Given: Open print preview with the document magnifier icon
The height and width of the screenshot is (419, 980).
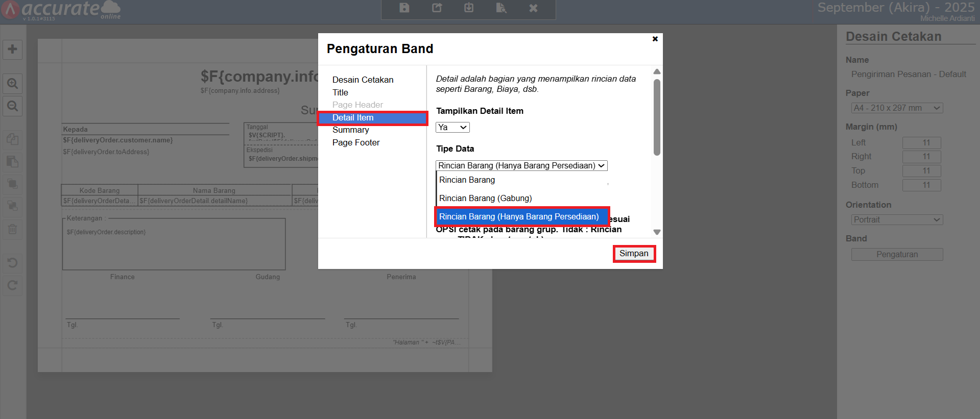Looking at the screenshot, I should coord(501,8).
